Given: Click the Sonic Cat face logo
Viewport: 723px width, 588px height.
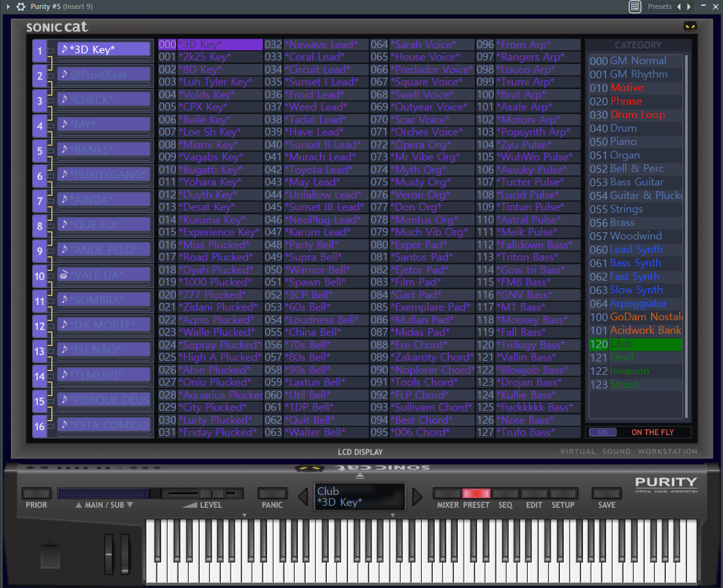Looking at the screenshot, I should pos(690,27).
